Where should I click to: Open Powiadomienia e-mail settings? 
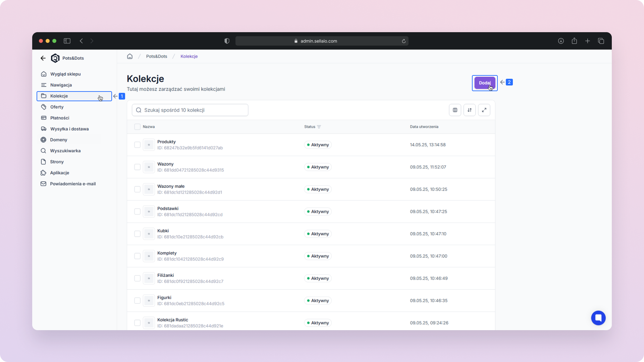point(72,184)
